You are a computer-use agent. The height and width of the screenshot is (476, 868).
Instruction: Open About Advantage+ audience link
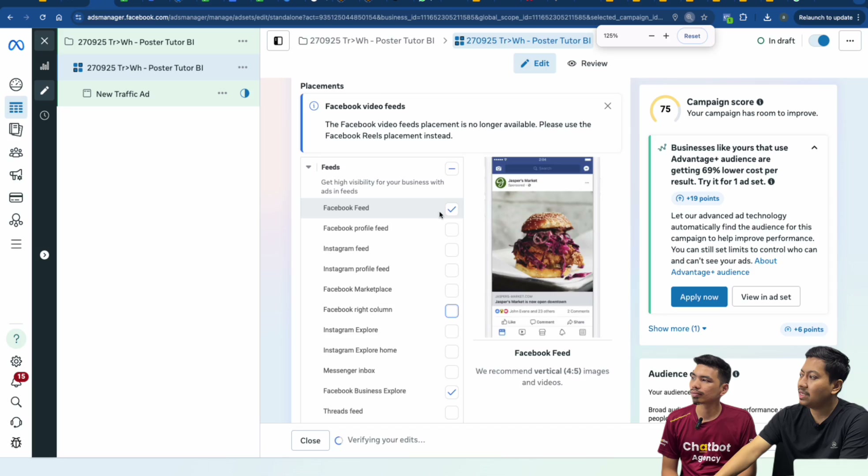(723, 266)
